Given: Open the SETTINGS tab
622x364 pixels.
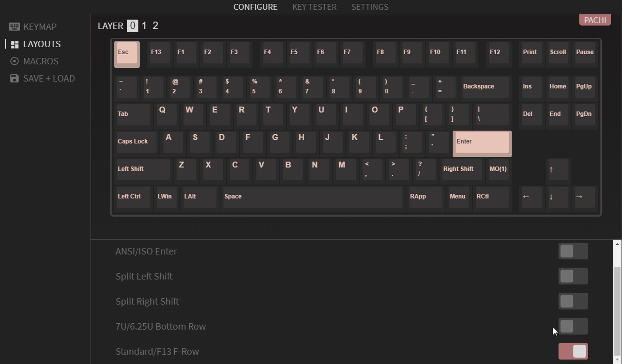Looking at the screenshot, I should (x=370, y=7).
